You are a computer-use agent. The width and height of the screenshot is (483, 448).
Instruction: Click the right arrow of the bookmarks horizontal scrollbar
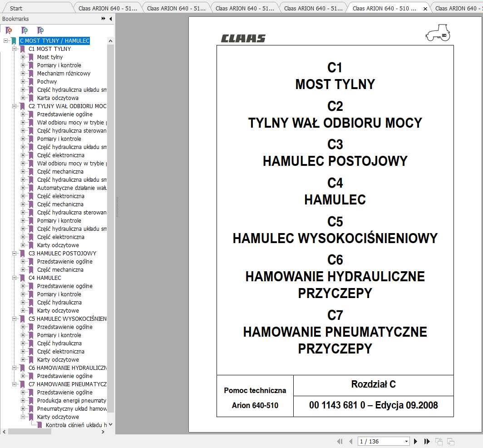pyautogui.click(x=103, y=432)
